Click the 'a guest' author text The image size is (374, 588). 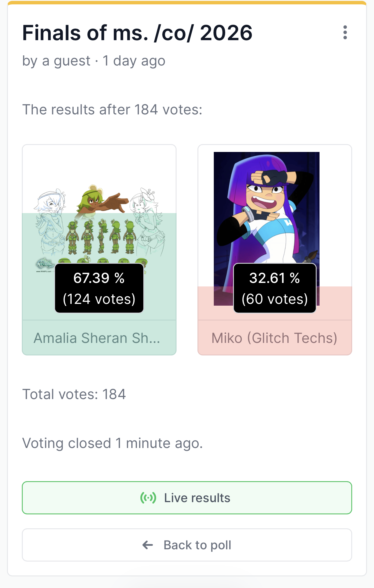66,61
